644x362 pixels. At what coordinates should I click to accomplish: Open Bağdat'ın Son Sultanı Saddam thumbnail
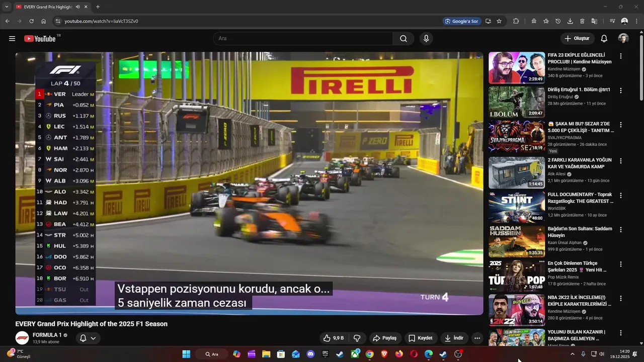pos(517,241)
